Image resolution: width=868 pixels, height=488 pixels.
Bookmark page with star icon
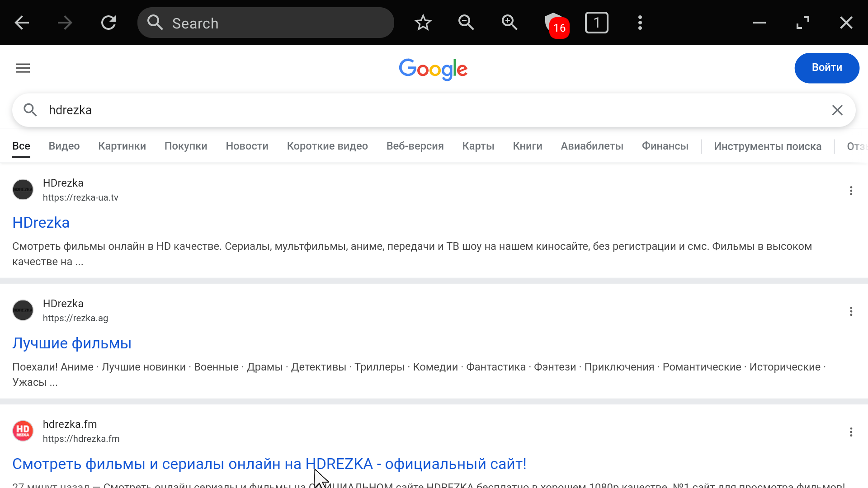point(423,23)
